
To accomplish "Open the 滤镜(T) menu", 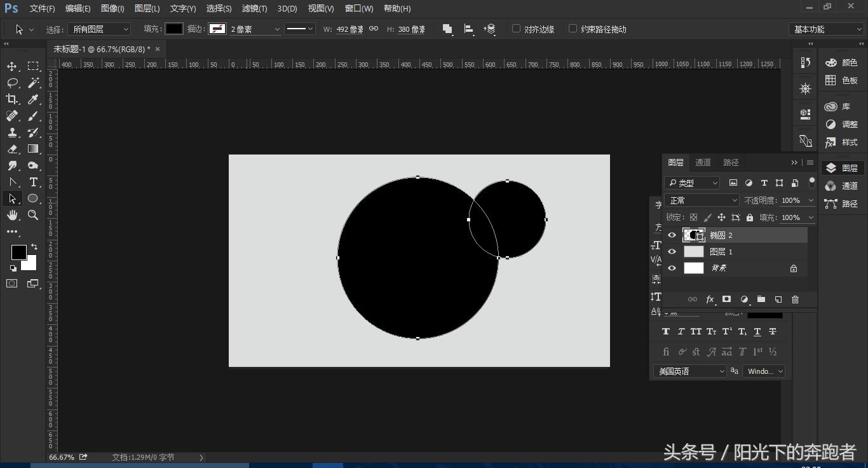I will pos(254,8).
